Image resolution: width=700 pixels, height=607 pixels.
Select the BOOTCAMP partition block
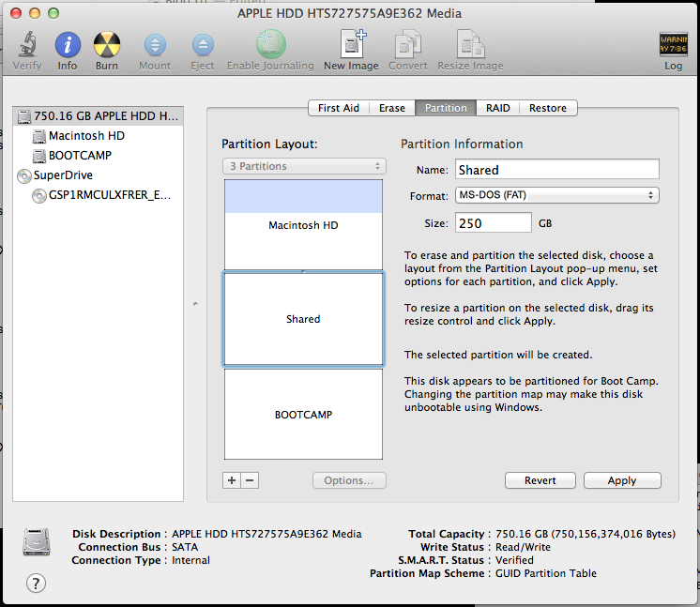tap(303, 414)
